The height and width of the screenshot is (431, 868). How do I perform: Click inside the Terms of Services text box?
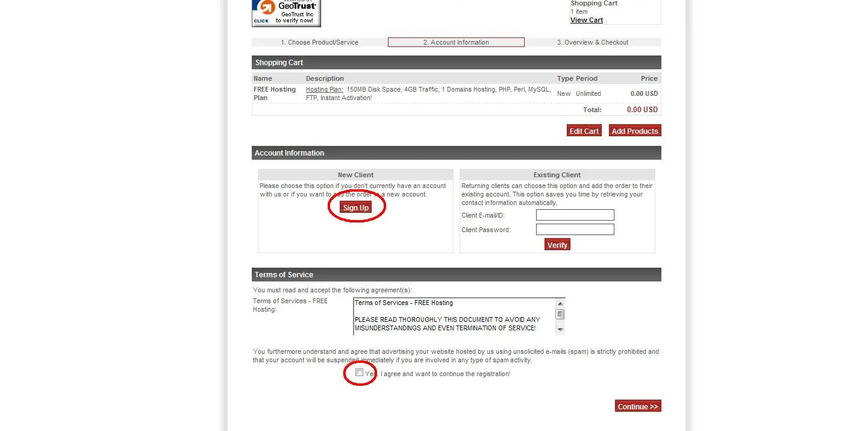coord(454,316)
